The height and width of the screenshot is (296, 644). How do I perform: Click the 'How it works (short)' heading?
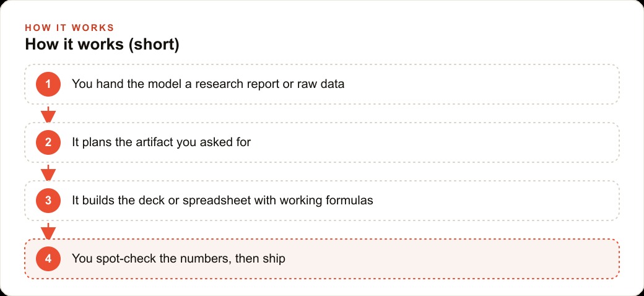coord(102,45)
